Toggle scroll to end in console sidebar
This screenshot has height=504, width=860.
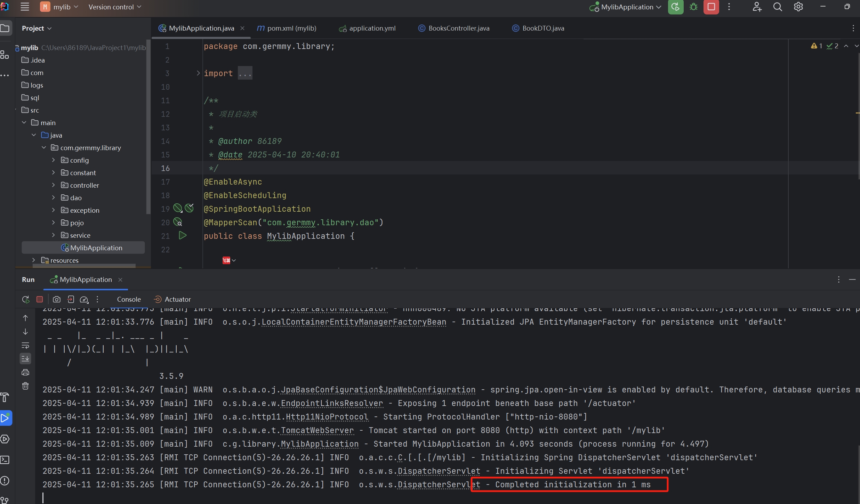(x=25, y=358)
